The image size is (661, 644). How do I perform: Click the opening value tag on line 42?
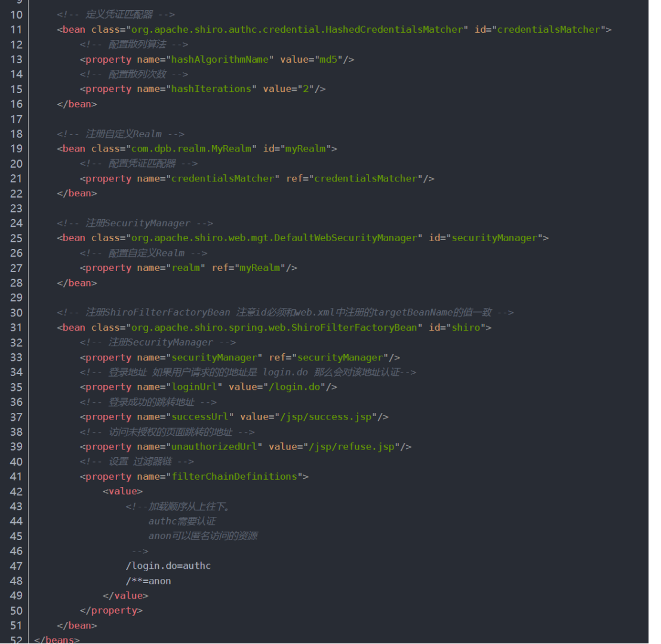coord(122,491)
